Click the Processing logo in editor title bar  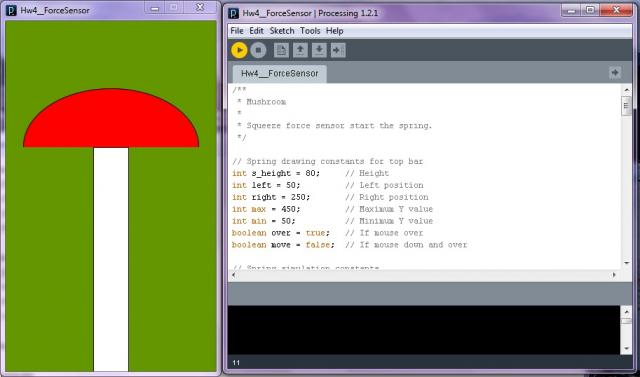coord(233,13)
